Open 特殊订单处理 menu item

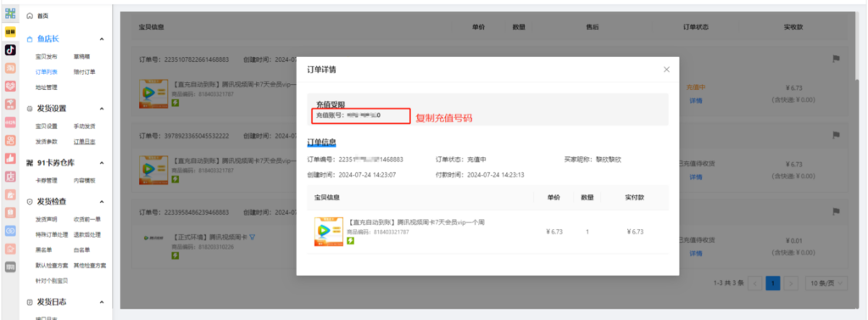[52, 234]
